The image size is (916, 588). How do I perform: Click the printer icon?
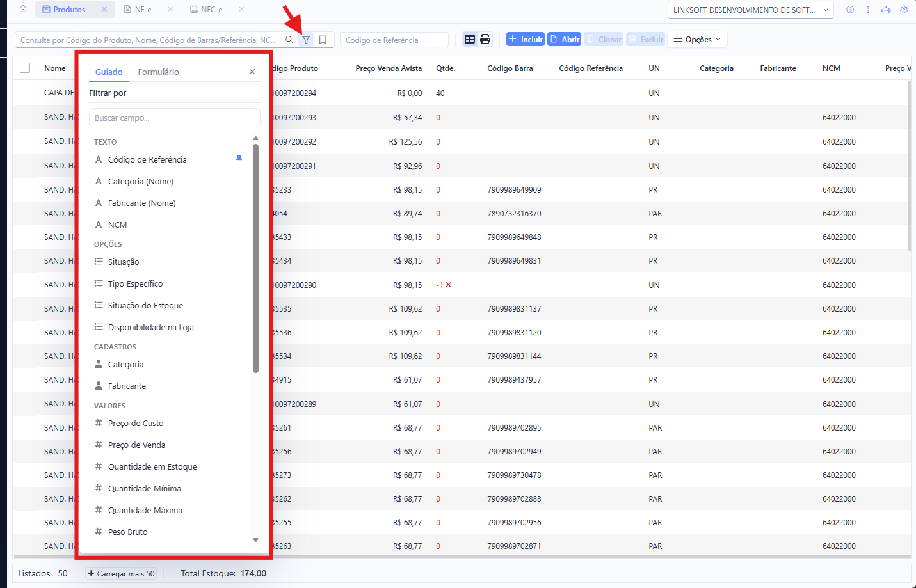click(485, 40)
